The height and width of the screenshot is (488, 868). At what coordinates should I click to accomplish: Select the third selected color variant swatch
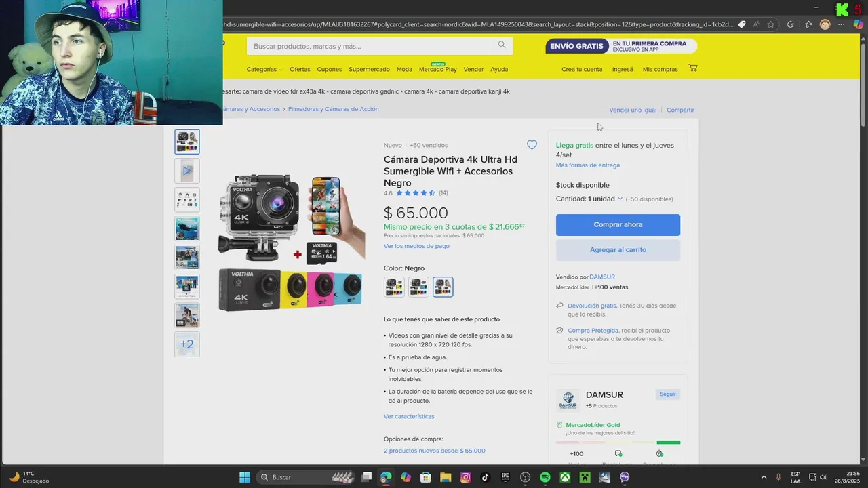(x=443, y=287)
